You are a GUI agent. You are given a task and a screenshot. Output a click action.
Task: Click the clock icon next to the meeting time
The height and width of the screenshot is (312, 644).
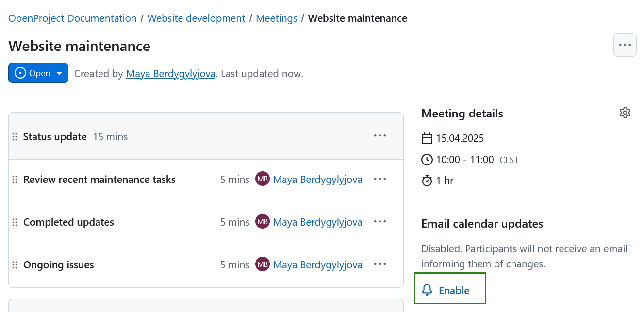pyautogui.click(x=427, y=159)
